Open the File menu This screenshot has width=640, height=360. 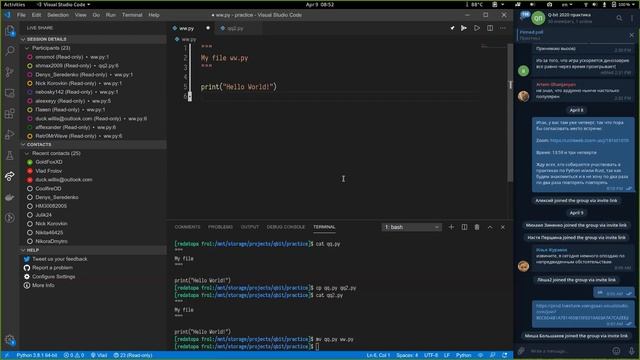coord(21,15)
